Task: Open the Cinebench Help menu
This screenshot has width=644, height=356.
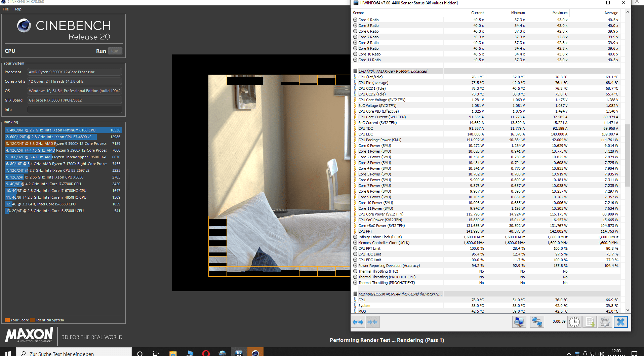Action: [17, 9]
